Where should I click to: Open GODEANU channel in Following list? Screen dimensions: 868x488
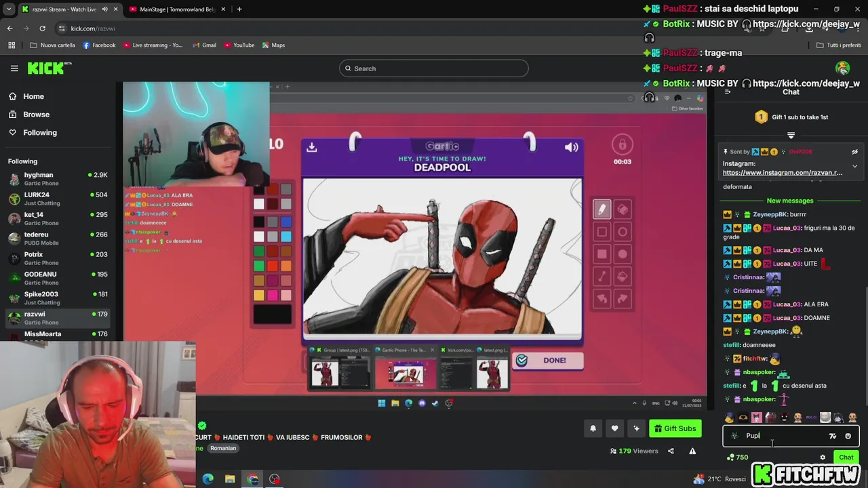(58, 278)
